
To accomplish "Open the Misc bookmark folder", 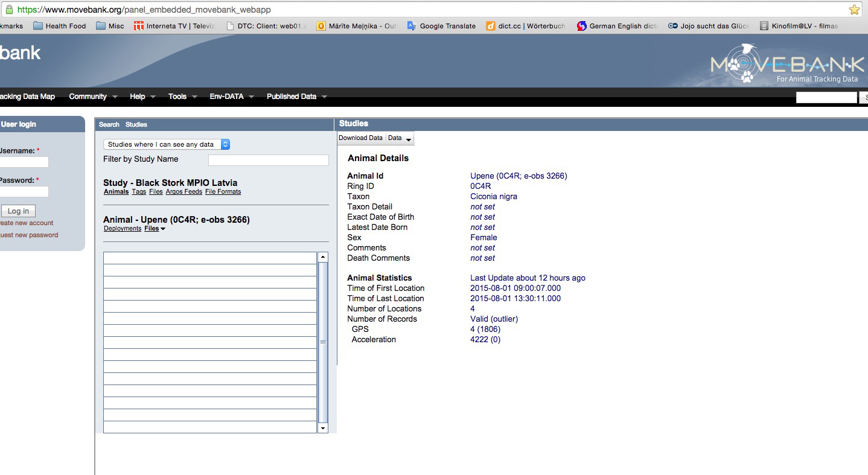I will [109, 26].
